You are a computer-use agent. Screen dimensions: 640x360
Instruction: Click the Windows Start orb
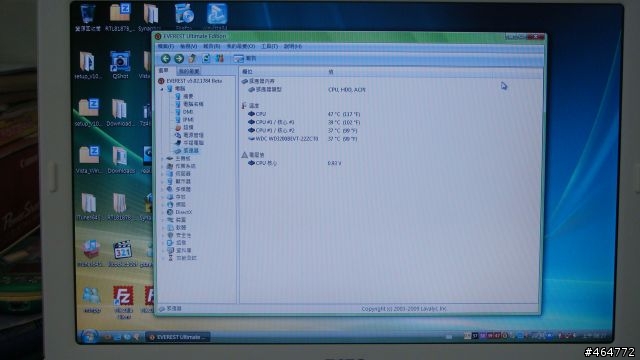point(89,336)
